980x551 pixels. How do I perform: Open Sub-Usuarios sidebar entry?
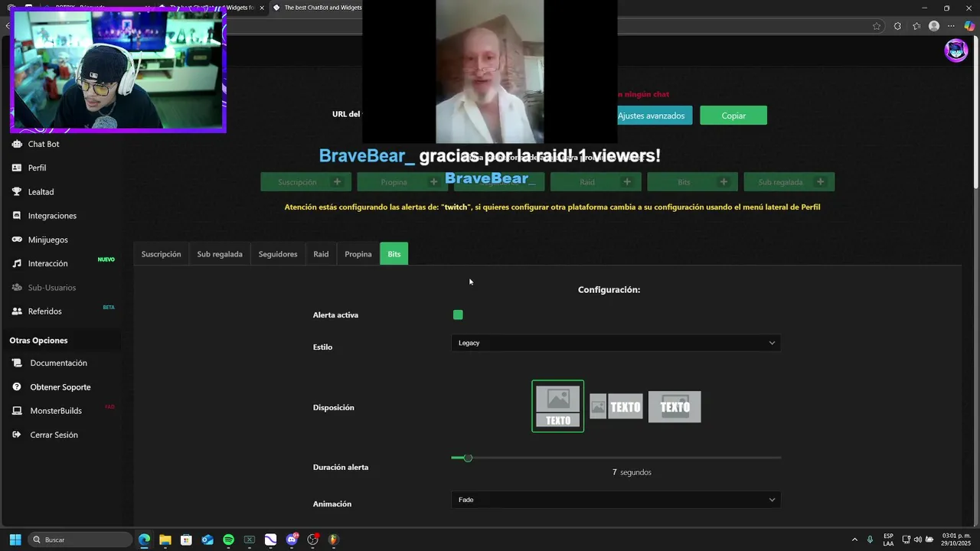click(x=51, y=288)
